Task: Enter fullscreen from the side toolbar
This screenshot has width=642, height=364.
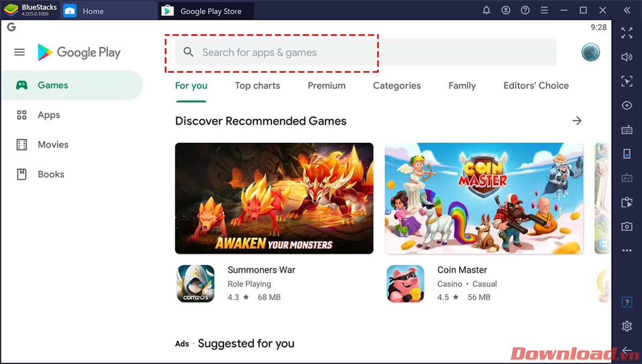Action: 627,33
